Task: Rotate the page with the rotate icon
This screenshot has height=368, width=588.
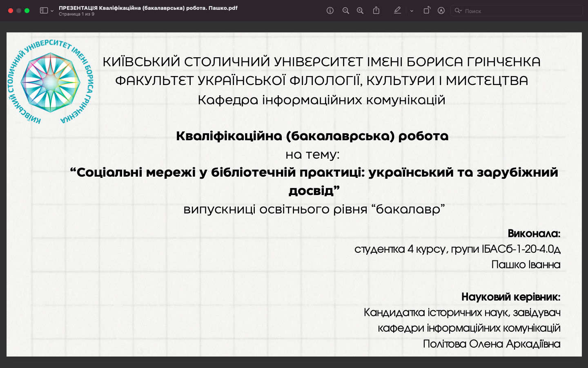Action: click(427, 11)
